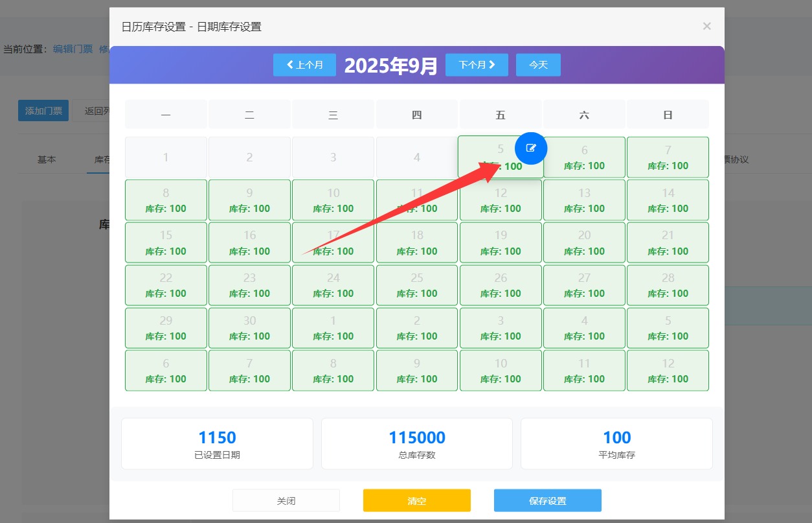Screen dimensions: 812x523
Task: Select September 28 calendar cell
Action: pos(668,285)
